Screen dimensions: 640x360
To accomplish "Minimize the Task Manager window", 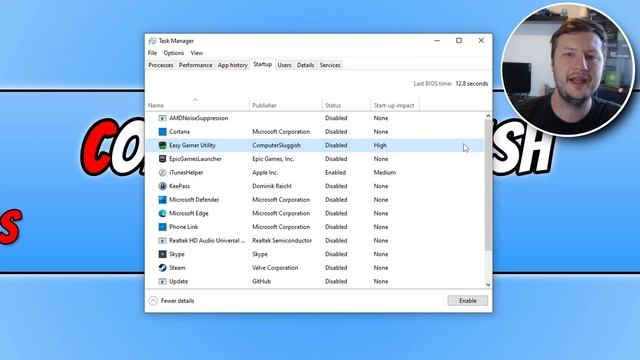I will click(437, 40).
